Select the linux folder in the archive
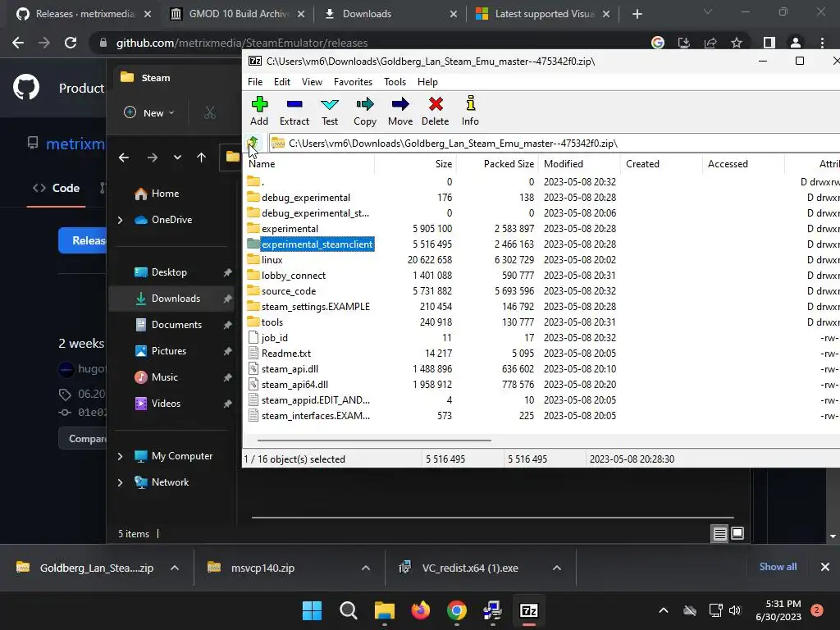Image resolution: width=840 pixels, height=630 pixels. click(x=272, y=260)
